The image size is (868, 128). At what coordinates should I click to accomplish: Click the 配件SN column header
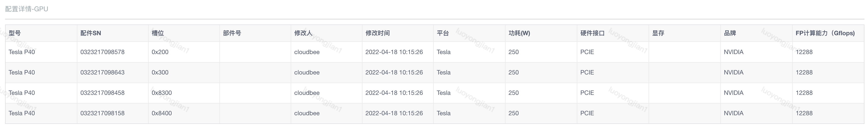[91, 33]
